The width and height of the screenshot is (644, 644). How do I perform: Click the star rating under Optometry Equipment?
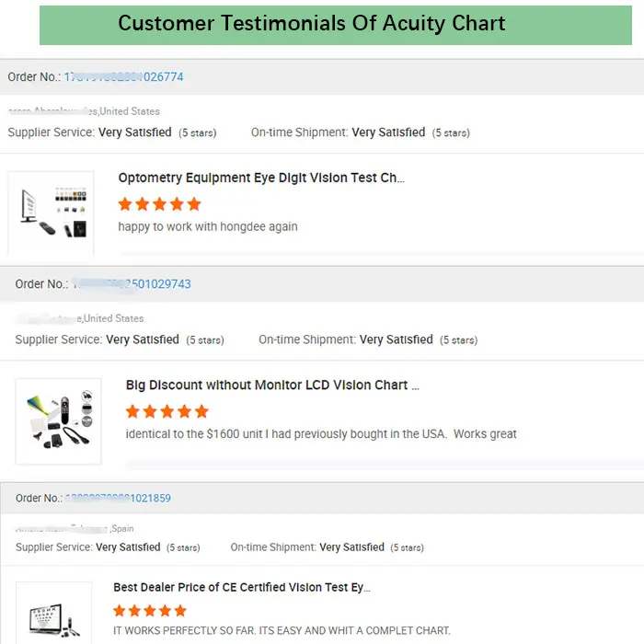159,203
